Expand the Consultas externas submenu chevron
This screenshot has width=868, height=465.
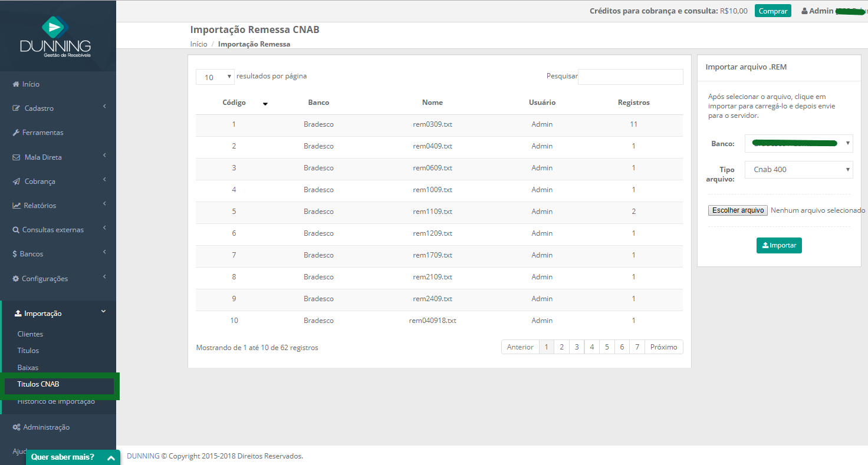click(104, 228)
